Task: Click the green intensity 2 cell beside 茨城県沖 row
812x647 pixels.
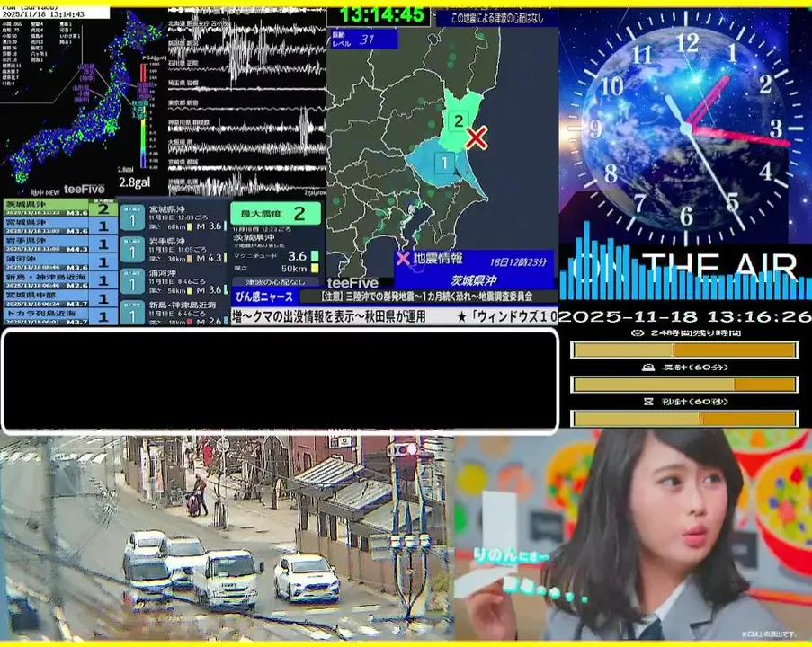Action: 103,208
